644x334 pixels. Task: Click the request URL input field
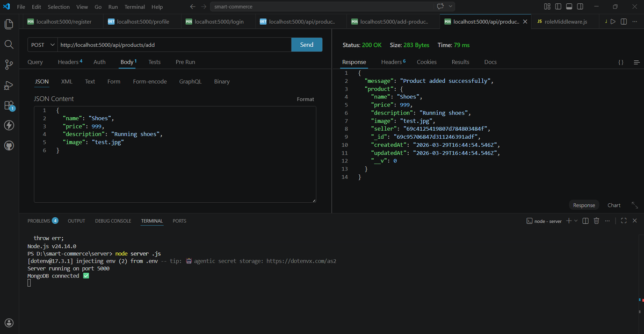175,45
